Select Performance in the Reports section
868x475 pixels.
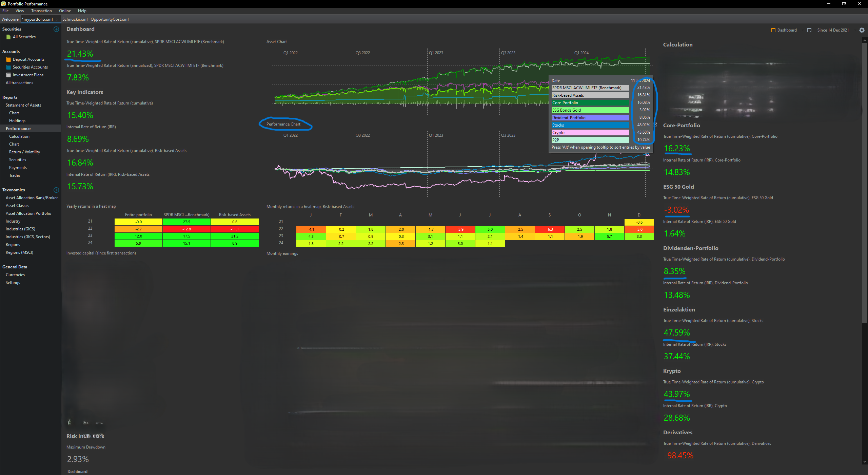pyautogui.click(x=18, y=129)
